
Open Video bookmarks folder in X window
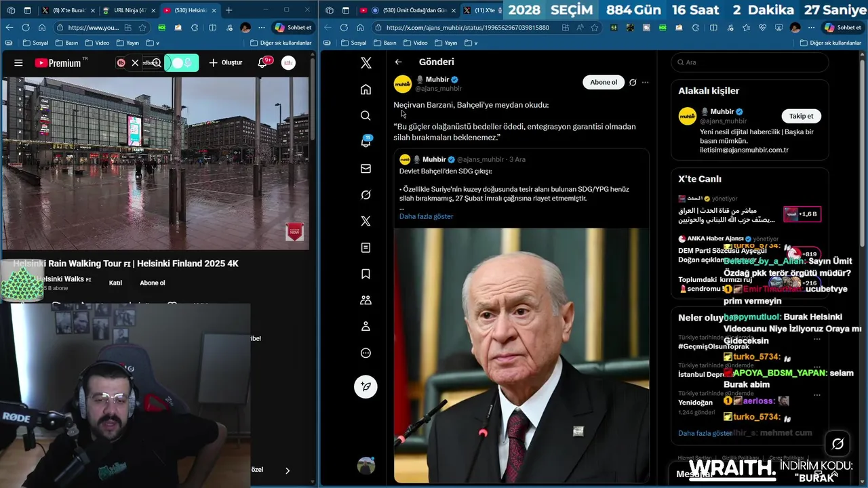(416, 43)
